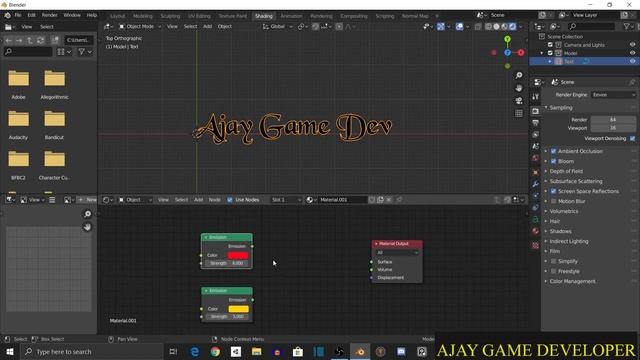The image size is (640, 360).
Task: Select wireframe viewport shading mode
Action: [489, 27]
